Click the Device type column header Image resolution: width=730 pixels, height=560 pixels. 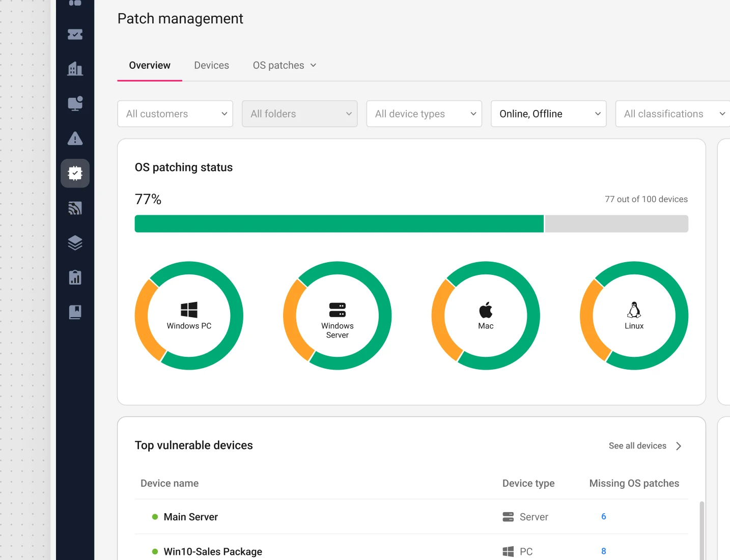tap(528, 483)
